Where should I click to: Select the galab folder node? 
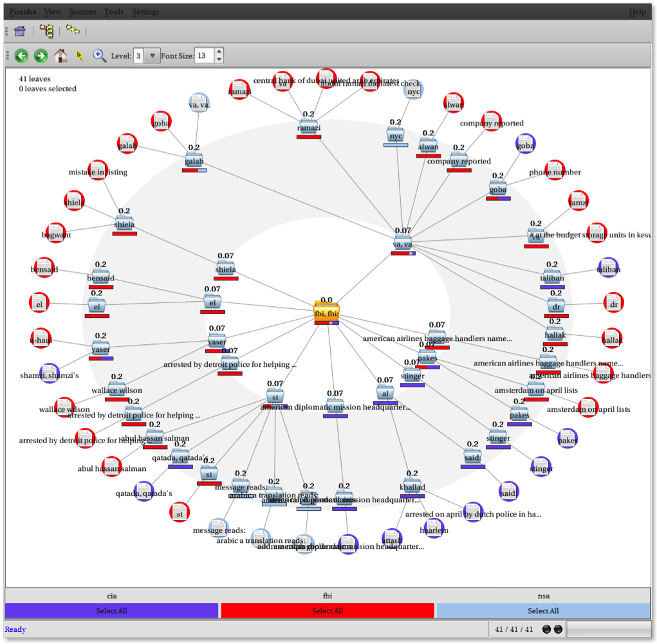point(194,161)
